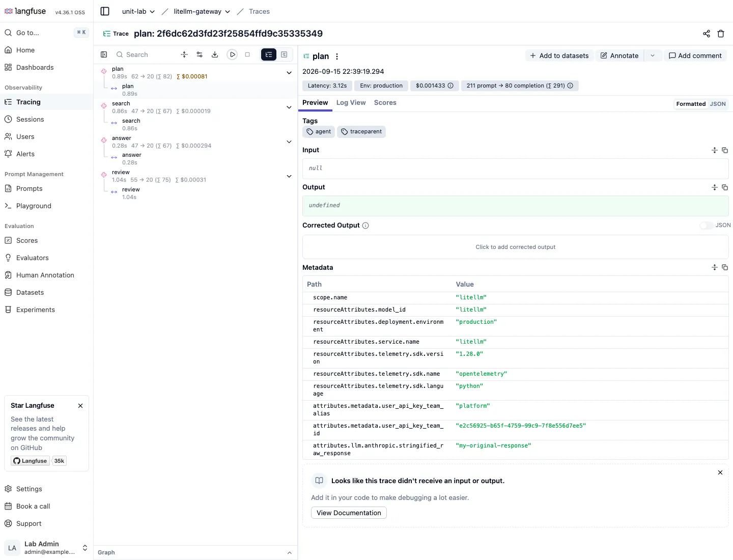Viewport: 733px width, 560px height.
Task: Open the litellm-gateway project dropdown
Action: (202, 11)
